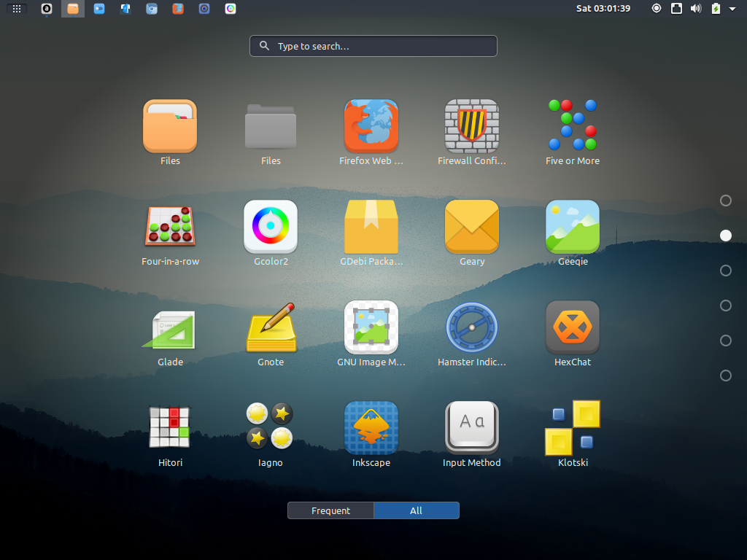This screenshot has width=747, height=560.
Task: Open the Geary mail app
Action: coord(472,227)
